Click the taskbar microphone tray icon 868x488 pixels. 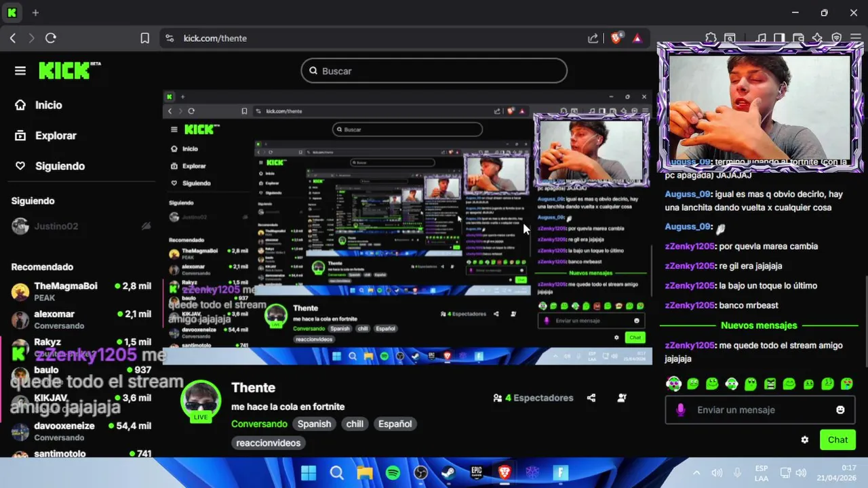click(738, 472)
